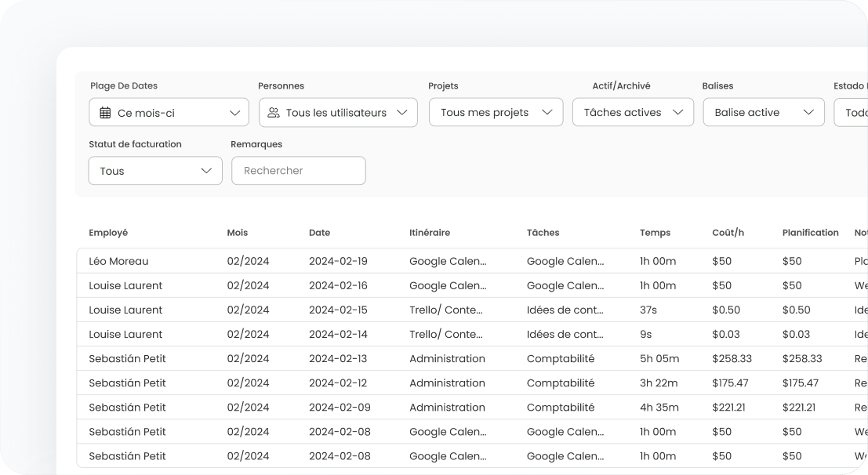868x475 pixels.
Task: Click the date 2024-02-15
Action: pyautogui.click(x=338, y=310)
